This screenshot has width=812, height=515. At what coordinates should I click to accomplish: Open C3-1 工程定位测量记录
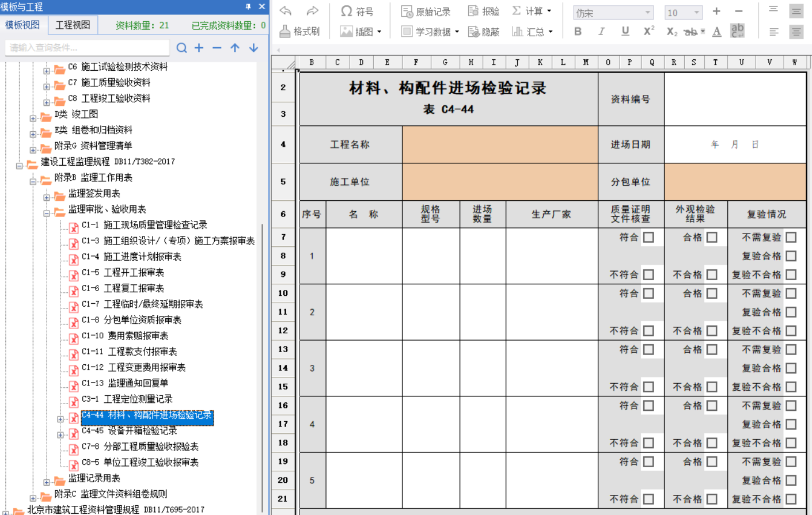pyautogui.click(x=127, y=399)
